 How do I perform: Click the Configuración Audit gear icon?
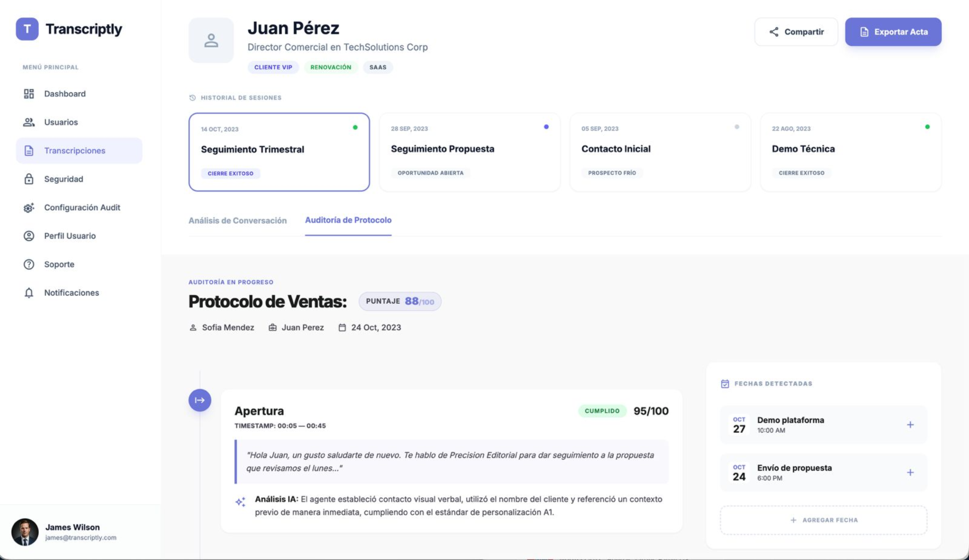point(29,208)
